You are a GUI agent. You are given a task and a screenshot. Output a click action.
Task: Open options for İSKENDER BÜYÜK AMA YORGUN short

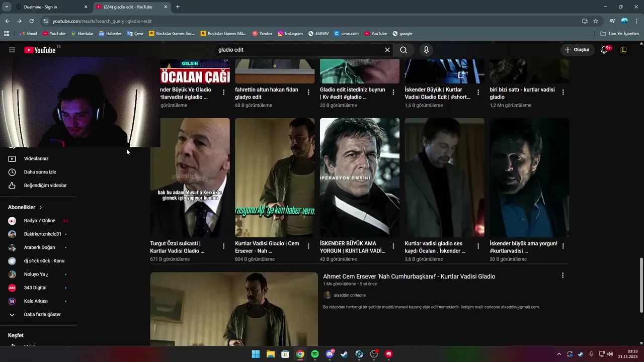393,246
